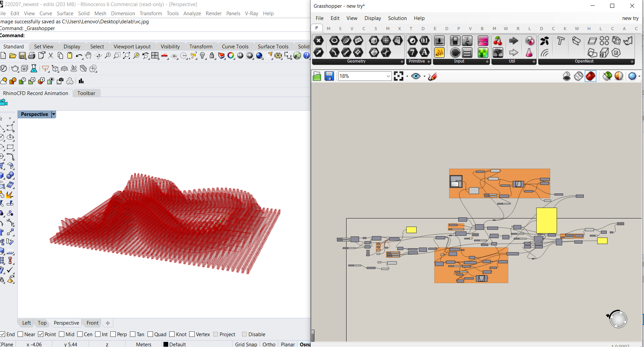Enable the Near osnap checkbox
Image resolution: width=644 pixels, height=347 pixels.
coord(20,334)
